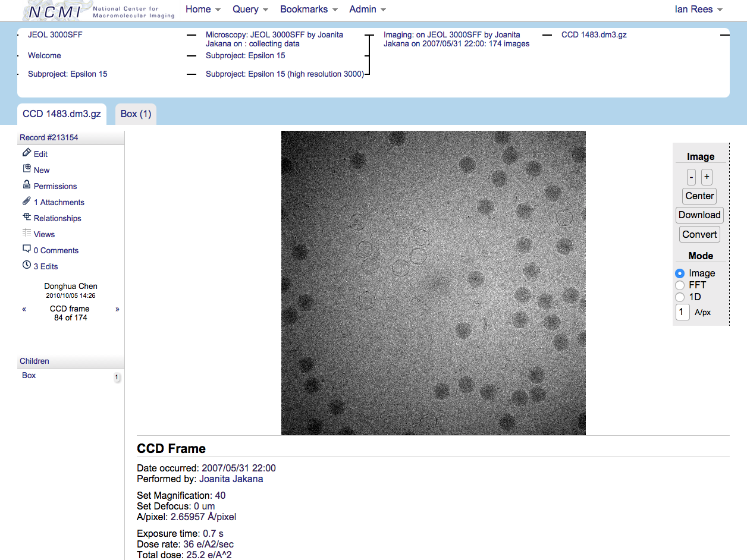Click the Edits clock icon
The image size is (747, 560).
(x=27, y=265)
